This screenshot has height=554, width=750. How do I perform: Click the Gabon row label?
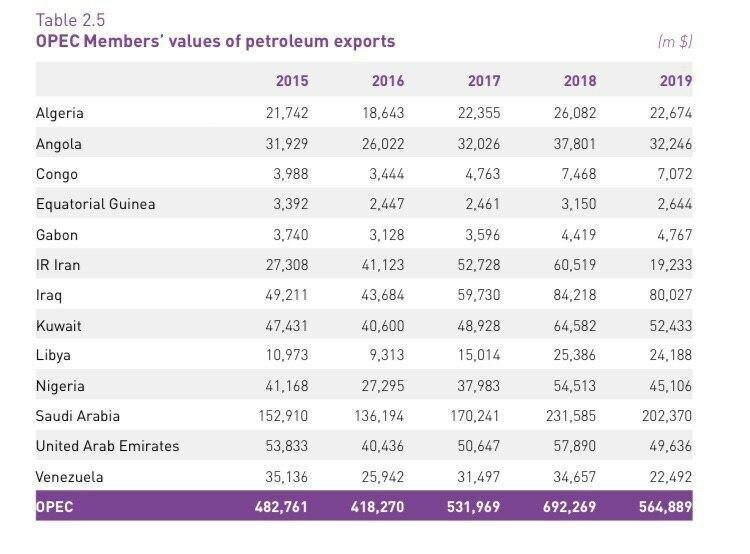pyautogui.click(x=56, y=235)
